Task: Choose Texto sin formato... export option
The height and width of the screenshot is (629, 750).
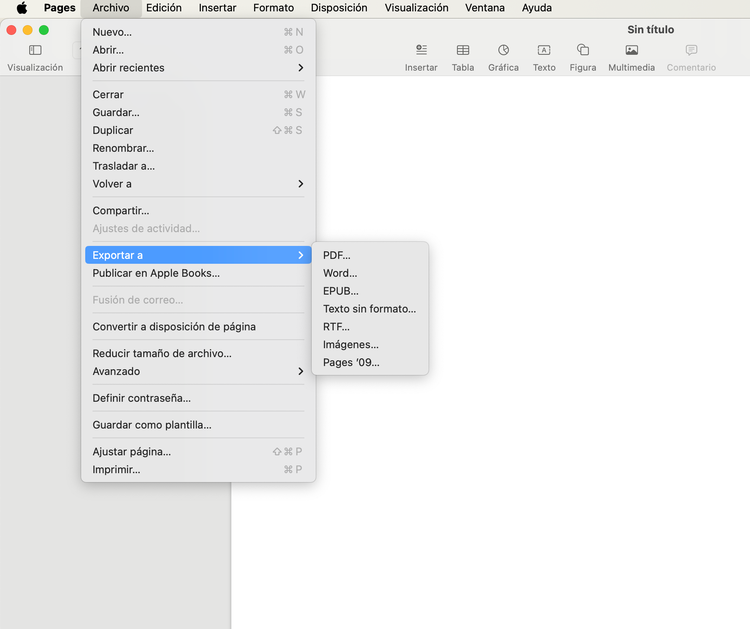Action: [x=370, y=309]
